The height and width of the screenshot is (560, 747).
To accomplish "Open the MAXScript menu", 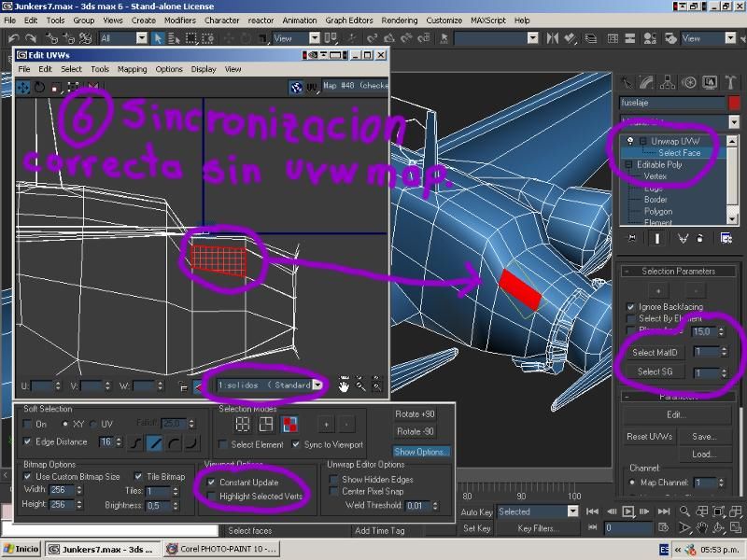I will coord(488,21).
